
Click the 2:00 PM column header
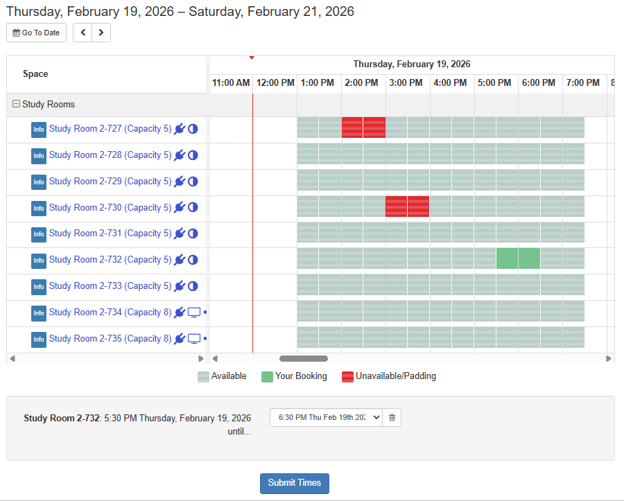(361, 83)
